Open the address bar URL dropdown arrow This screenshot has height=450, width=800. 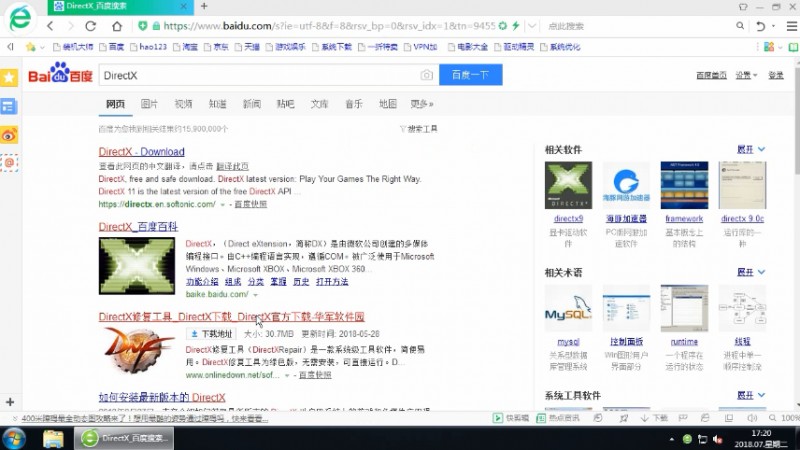coord(532,26)
